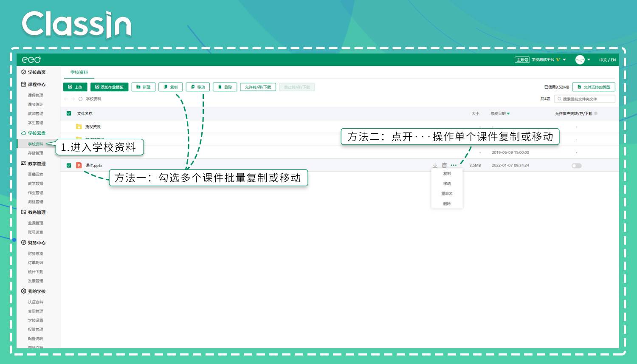Choose 删除 in the file context menu

tap(447, 204)
